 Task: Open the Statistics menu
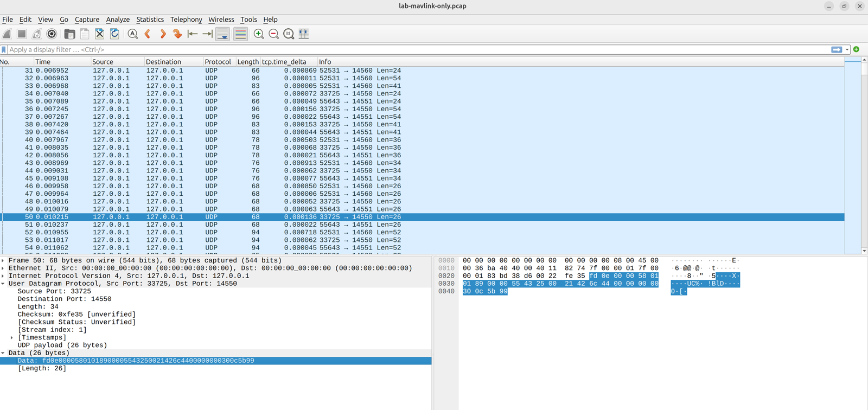pyautogui.click(x=150, y=20)
